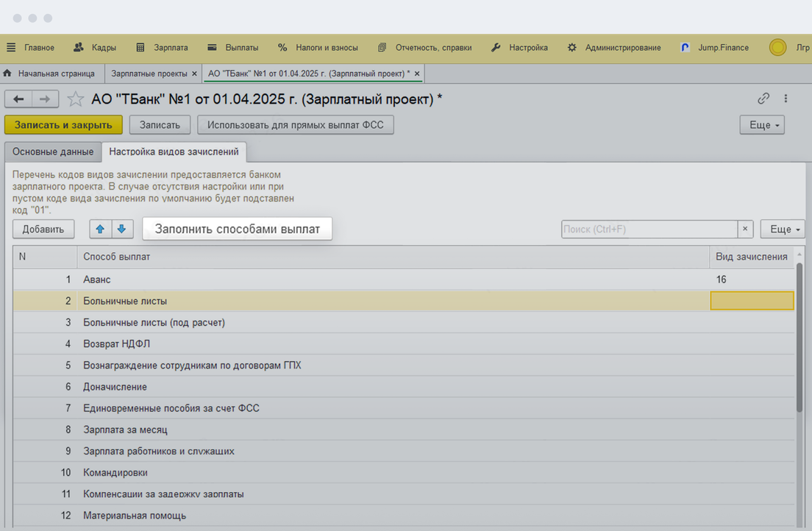812x531 pixels.
Task: Navigate forward with the right arrow
Action: (45, 99)
